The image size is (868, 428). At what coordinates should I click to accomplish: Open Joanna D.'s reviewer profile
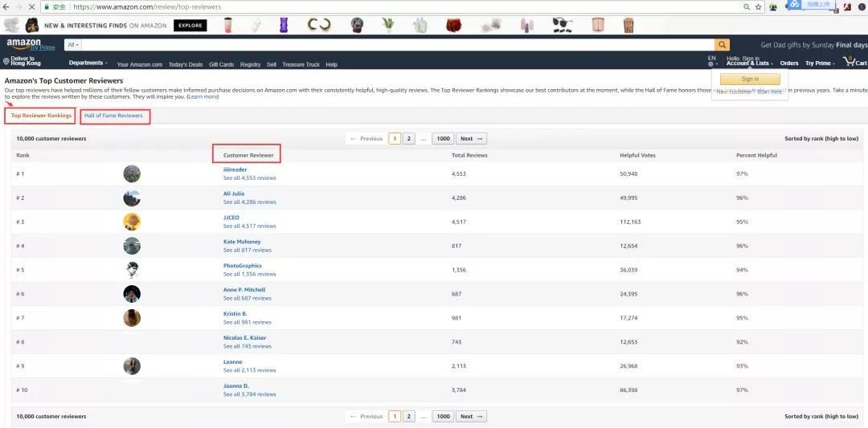[235, 385]
